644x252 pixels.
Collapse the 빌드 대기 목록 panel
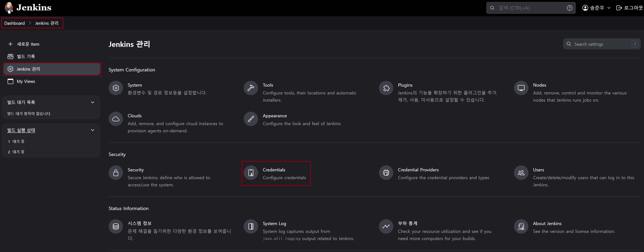(92, 102)
